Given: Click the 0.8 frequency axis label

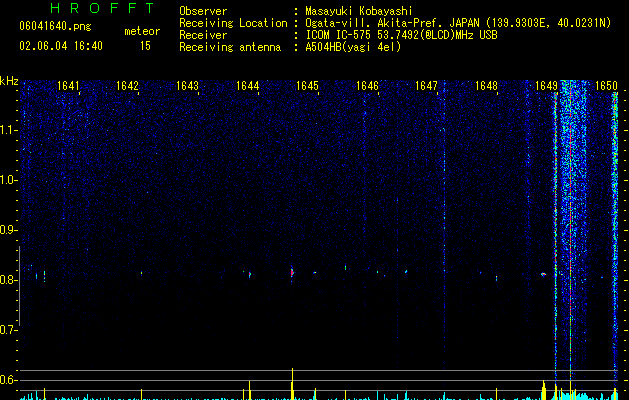Looking at the screenshot, I should point(8,280).
